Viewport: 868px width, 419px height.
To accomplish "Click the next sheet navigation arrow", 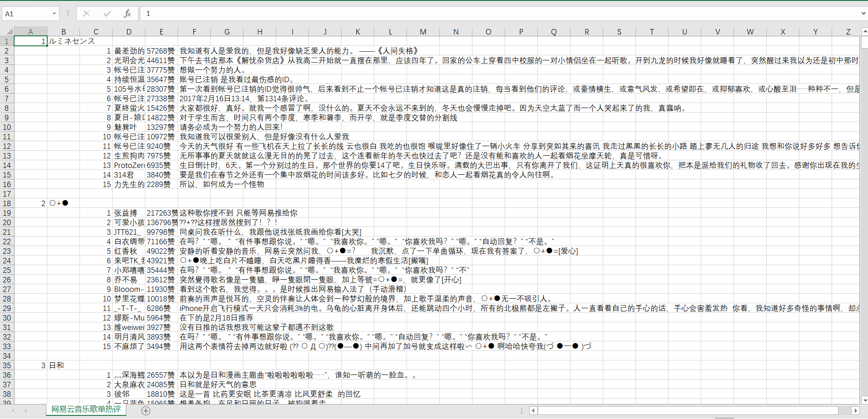I will tap(26, 410).
